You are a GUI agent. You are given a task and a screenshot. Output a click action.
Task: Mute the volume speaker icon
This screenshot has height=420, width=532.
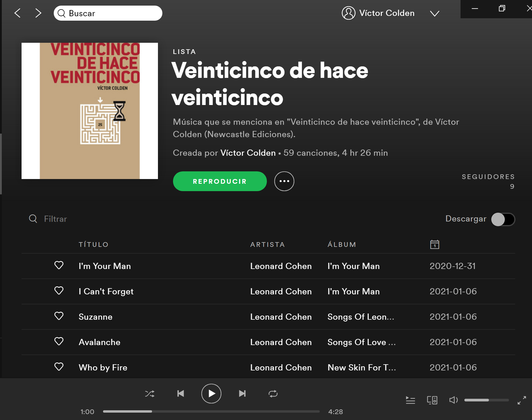[453, 400]
